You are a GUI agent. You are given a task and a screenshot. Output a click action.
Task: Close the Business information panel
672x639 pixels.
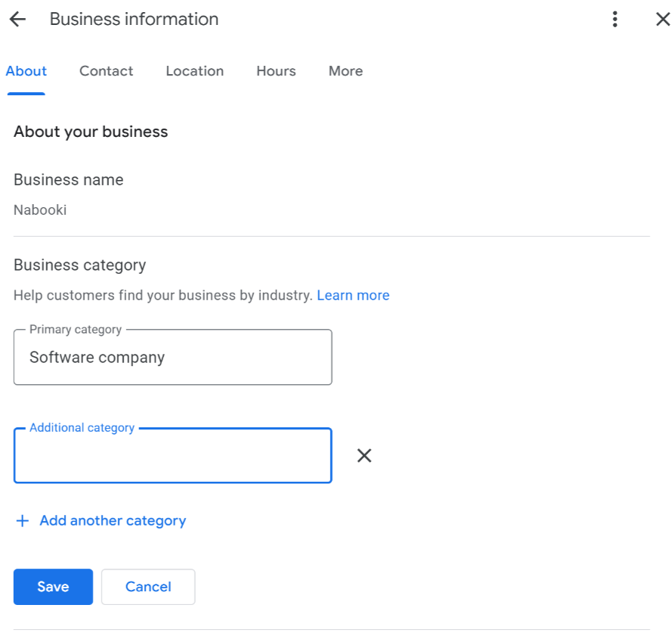[663, 20]
